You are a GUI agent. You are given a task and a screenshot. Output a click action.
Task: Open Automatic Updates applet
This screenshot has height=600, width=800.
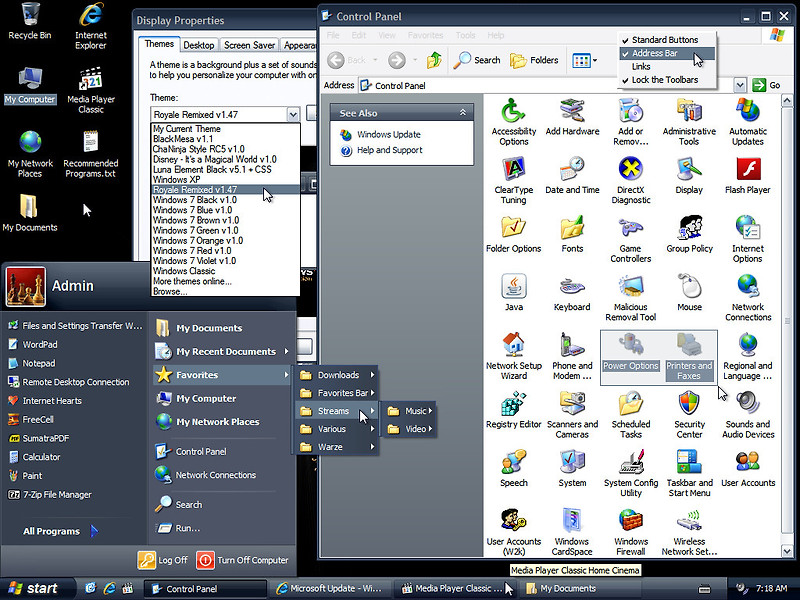tap(747, 121)
